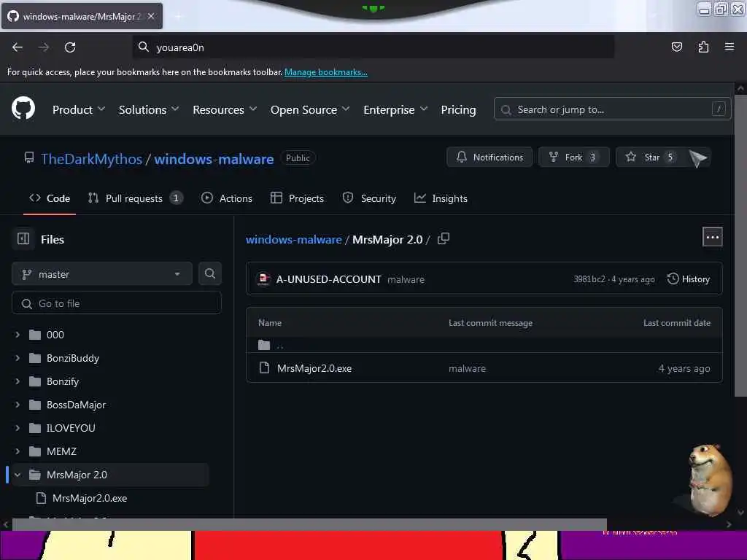The image size is (747, 560).
Task: Open TheDarkMythos owner link
Action: 91,158
